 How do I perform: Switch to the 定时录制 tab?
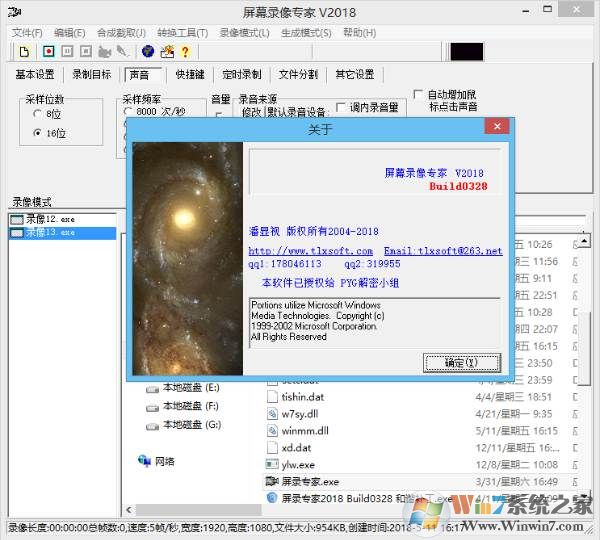tap(242, 74)
